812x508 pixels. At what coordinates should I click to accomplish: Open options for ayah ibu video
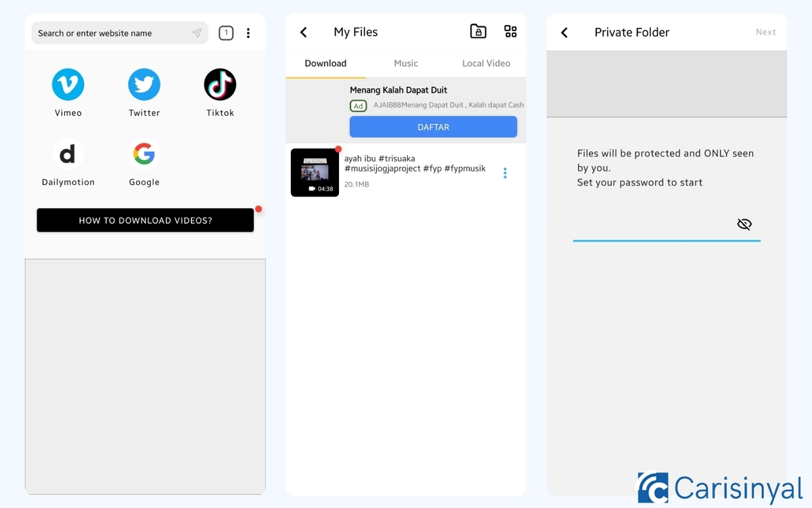coord(505,173)
